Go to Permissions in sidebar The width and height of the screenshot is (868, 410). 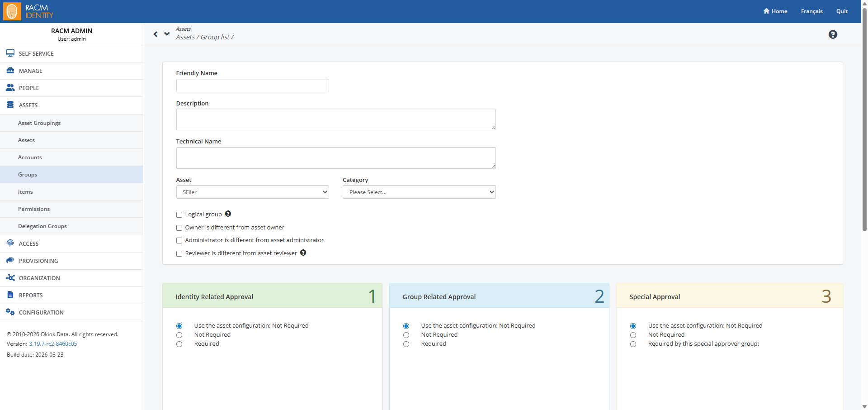34,209
